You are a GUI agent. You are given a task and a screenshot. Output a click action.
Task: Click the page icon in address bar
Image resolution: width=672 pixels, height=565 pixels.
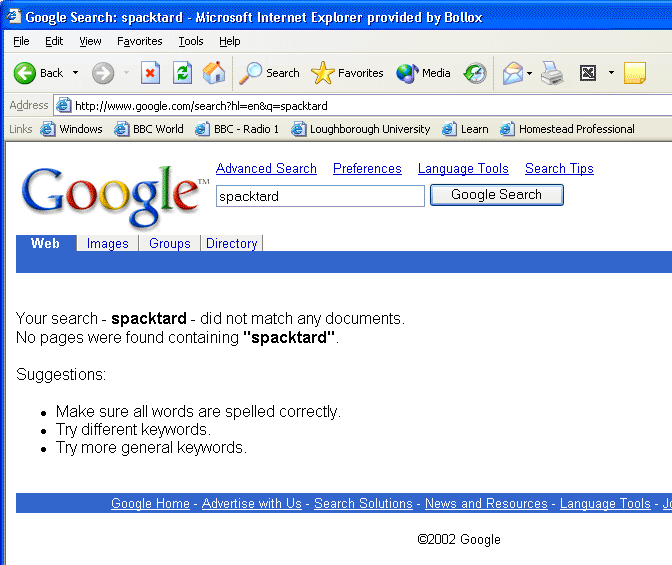(x=63, y=105)
